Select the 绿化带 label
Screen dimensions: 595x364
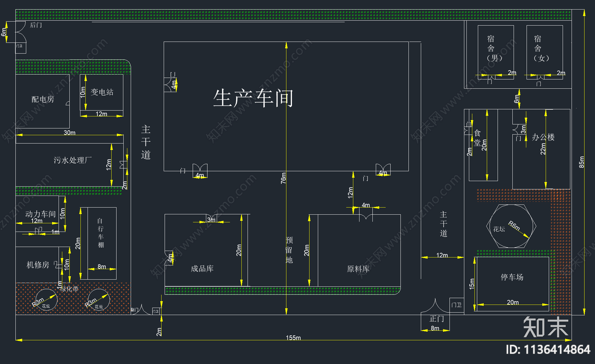(x=70, y=289)
